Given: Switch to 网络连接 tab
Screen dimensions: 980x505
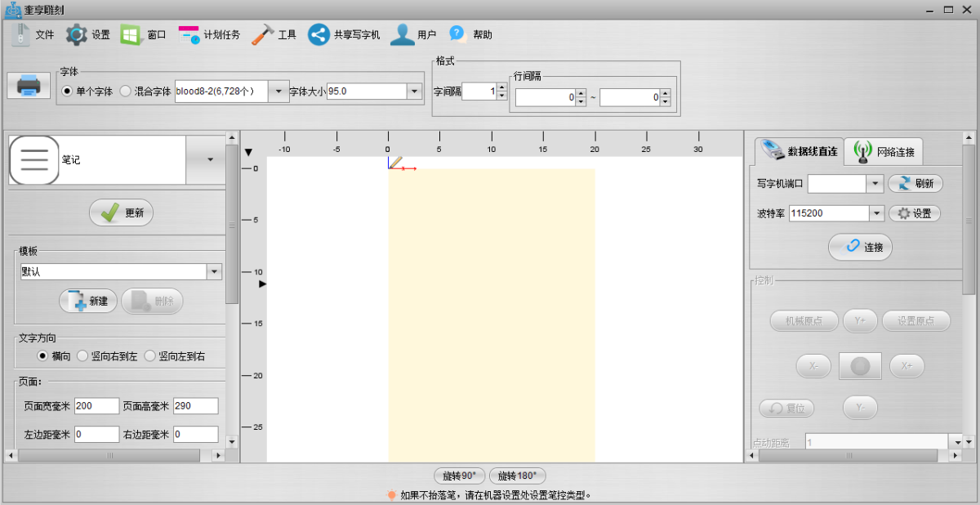Looking at the screenshot, I should (884, 151).
